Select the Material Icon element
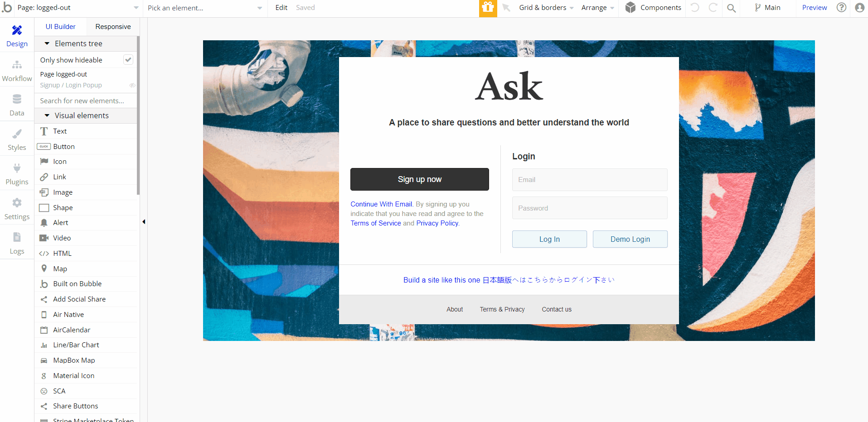This screenshot has width=868, height=422. [x=86, y=376]
